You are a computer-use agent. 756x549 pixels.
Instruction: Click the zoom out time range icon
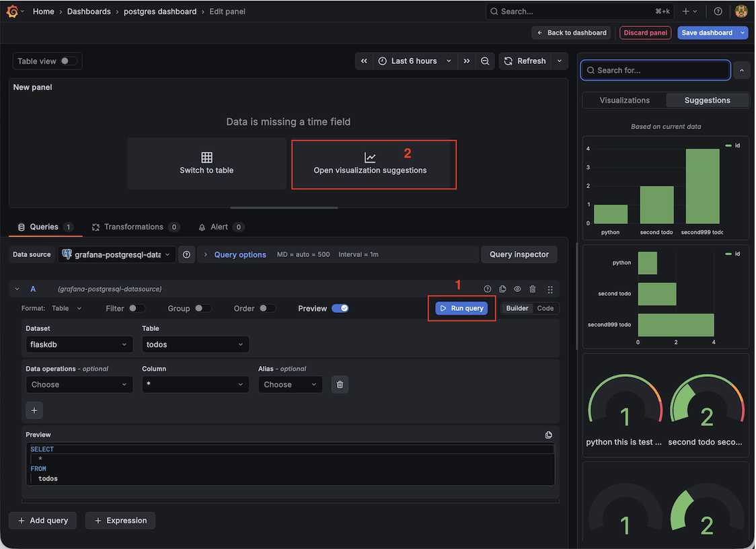point(485,61)
